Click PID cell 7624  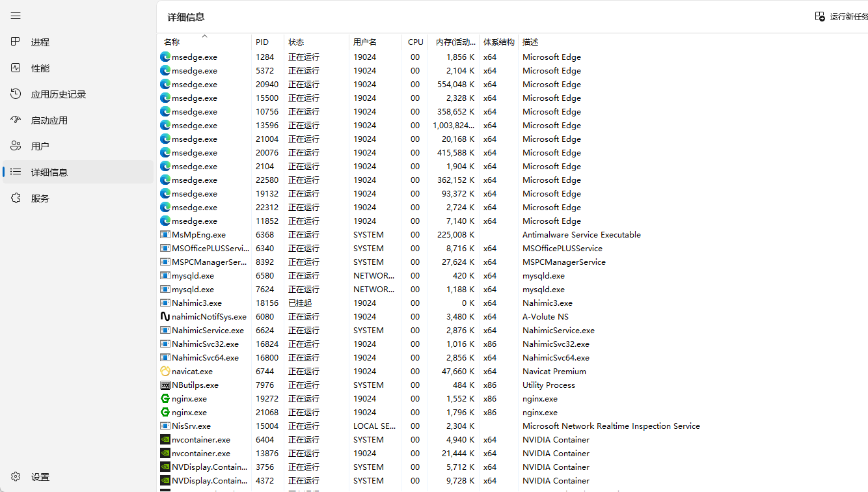coord(265,289)
